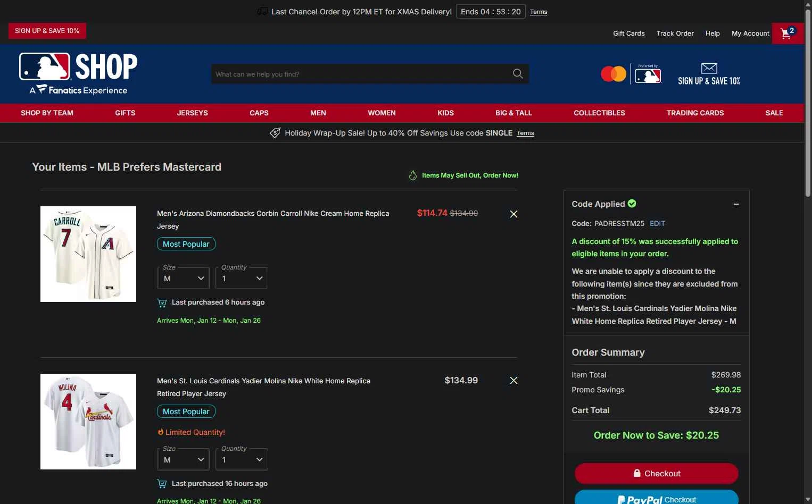Open the Size dropdown for the Molina jersey
This screenshot has height=504, width=812.
coord(183,459)
